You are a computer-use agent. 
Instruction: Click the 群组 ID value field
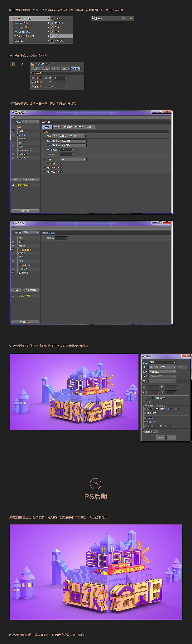pos(61,238)
